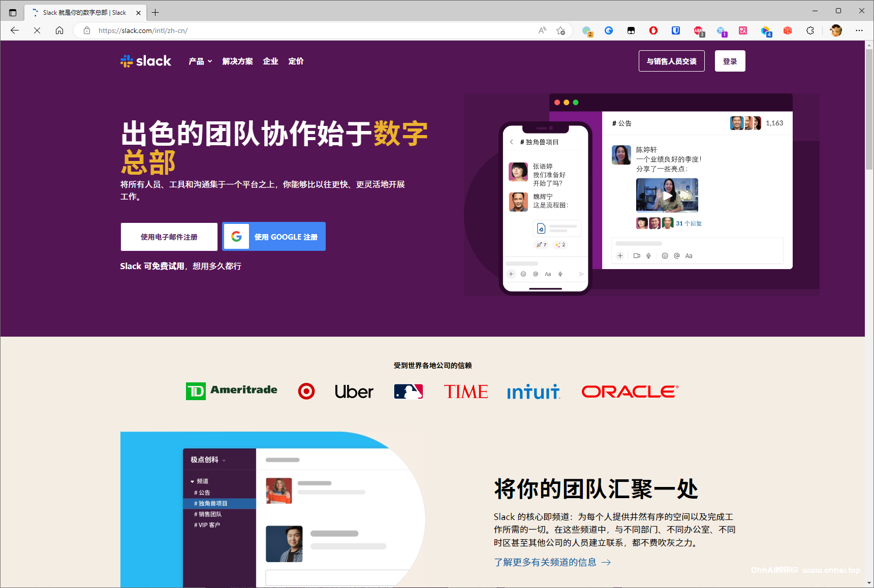Select the # 销售团队 channel row
This screenshot has height=588, width=874.
[x=220, y=514]
